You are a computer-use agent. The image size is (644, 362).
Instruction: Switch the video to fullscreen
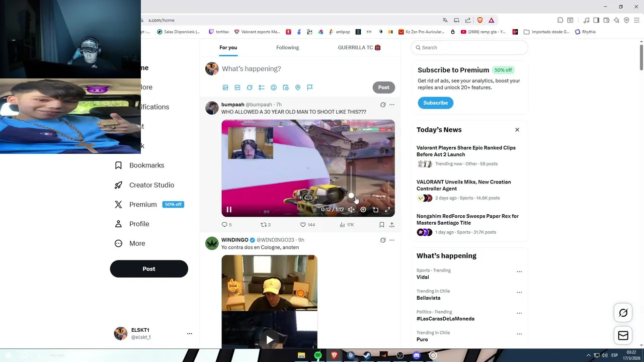tap(387, 210)
